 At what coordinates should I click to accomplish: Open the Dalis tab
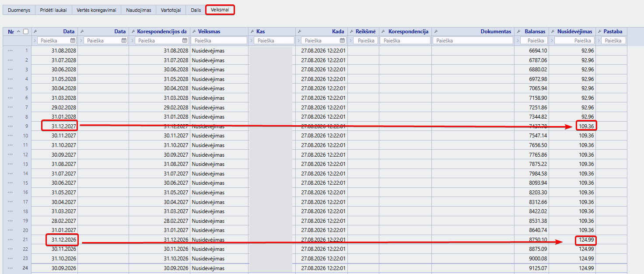click(x=196, y=10)
